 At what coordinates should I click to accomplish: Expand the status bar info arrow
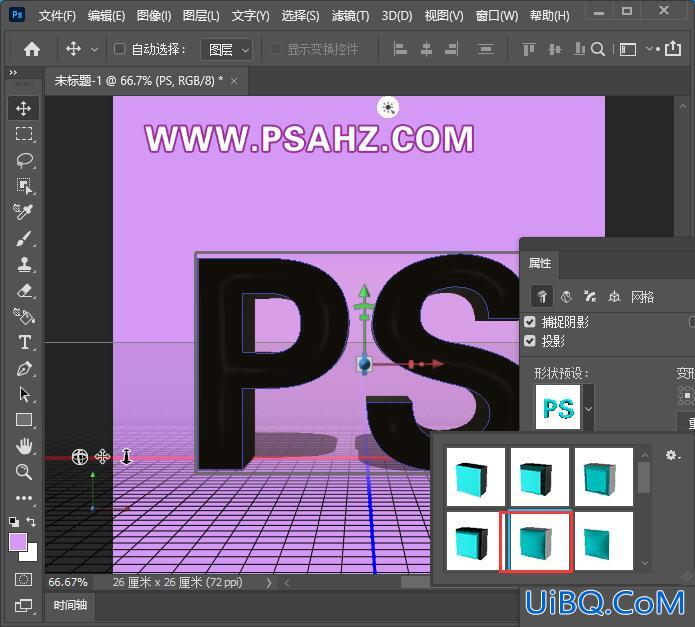coord(269,583)
